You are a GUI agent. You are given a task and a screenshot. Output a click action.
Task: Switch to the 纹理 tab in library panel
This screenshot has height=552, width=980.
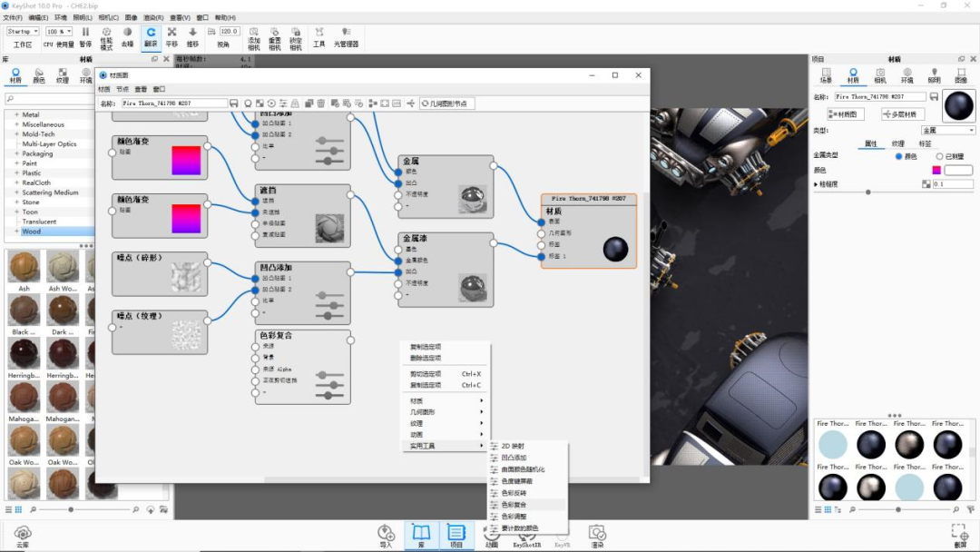(63, 75)
